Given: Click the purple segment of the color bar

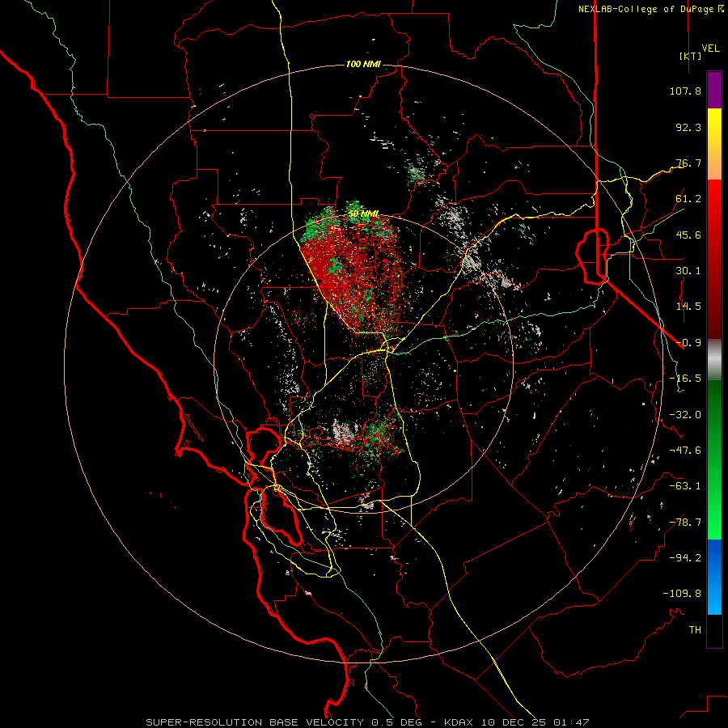Looking at the screenshot, I should [x=714, y=91].
